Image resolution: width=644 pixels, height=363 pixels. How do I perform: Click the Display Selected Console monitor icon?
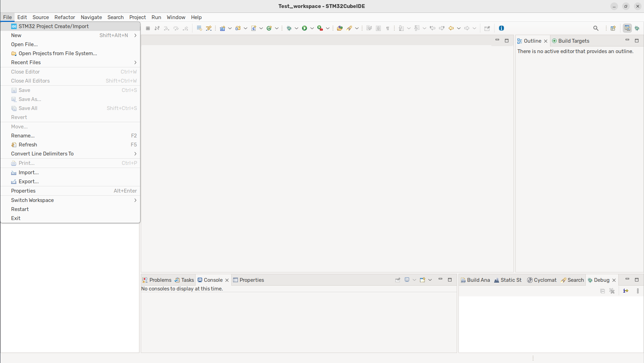click(x=407, y=280)
